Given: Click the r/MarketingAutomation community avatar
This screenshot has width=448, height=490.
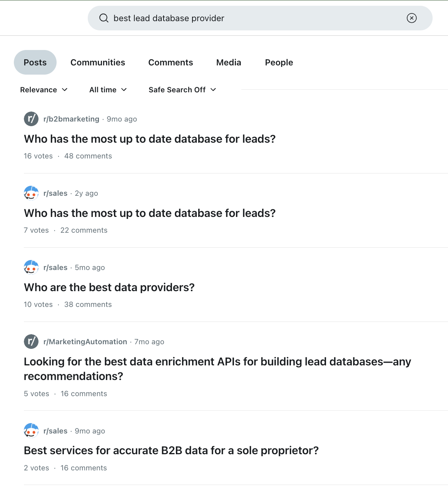Looking at the screenshot, I should (31, 342).
